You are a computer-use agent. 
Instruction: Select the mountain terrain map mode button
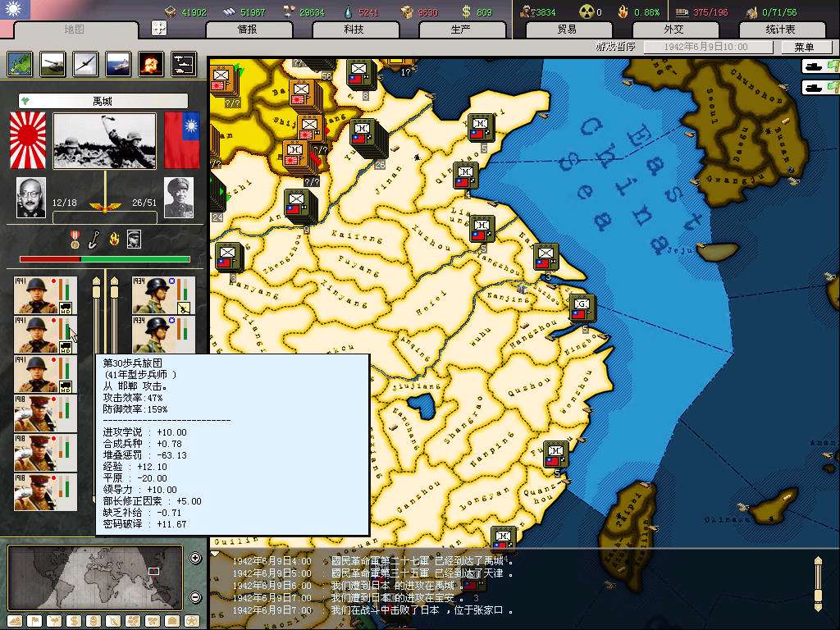tap(15, 622)
